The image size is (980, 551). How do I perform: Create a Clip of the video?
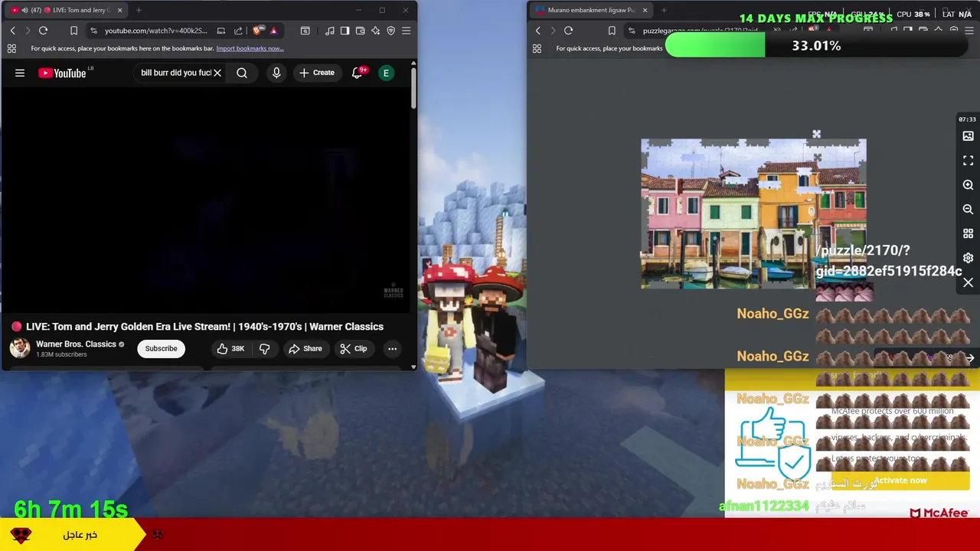pos(353,348)
